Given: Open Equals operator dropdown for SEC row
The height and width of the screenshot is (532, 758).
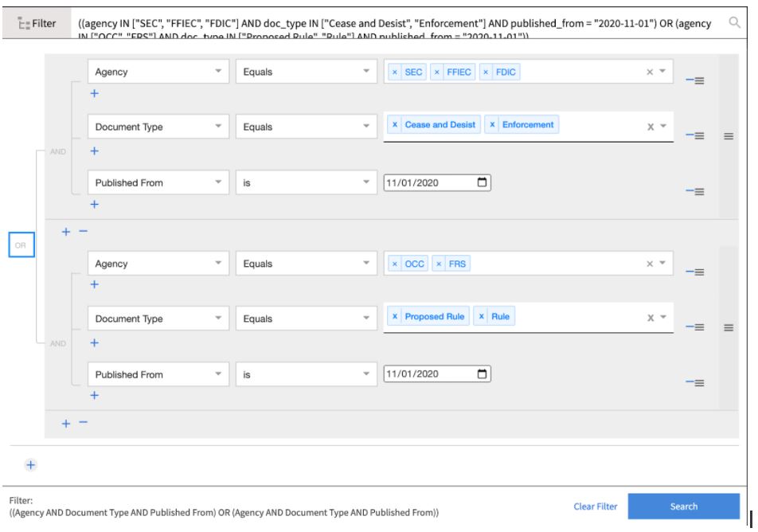Looking at the screenshot, I should 306,72.
